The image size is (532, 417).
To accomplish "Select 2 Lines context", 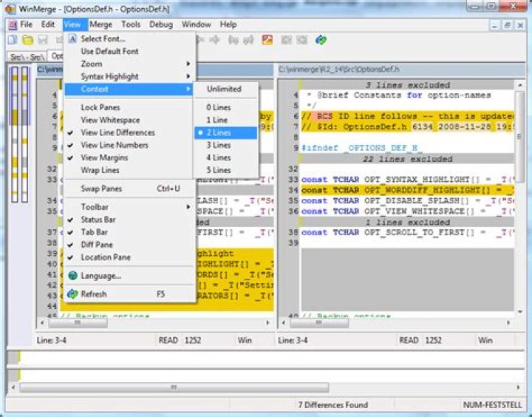I will (226, 132).
